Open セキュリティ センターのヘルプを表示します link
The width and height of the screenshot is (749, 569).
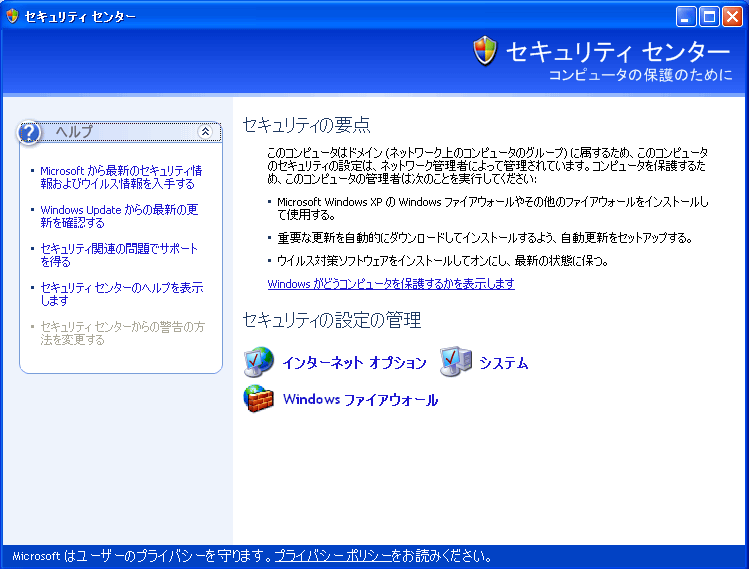coord(121,294)
